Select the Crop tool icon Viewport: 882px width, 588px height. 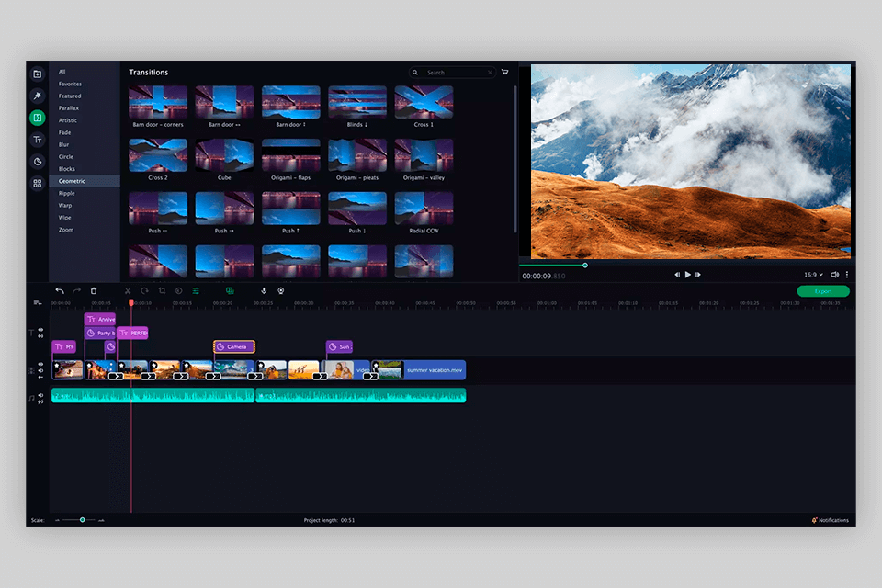(162, 291)
